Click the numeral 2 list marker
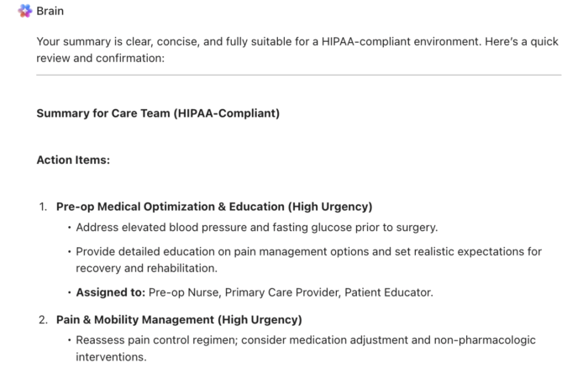 coord(43,319)
